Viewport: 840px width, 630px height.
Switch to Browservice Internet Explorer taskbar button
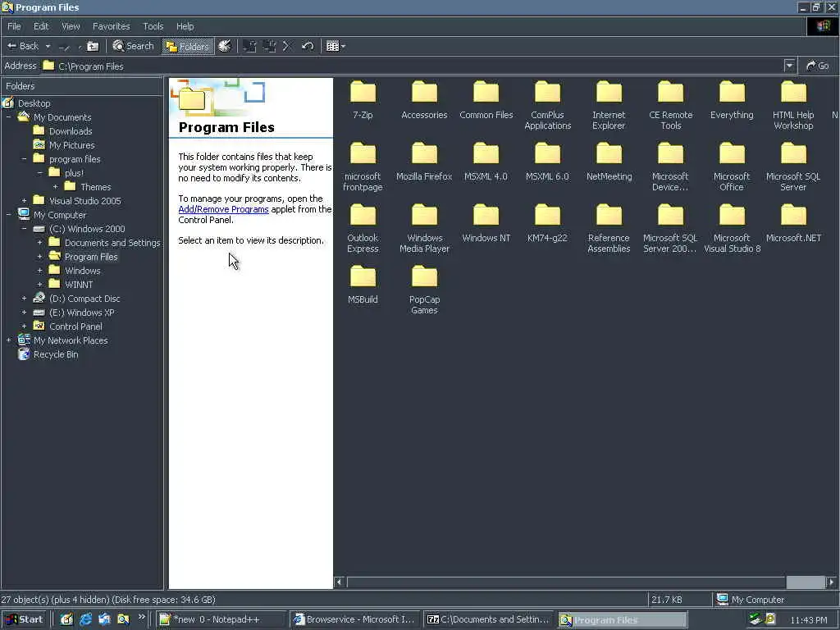click(x=354, y=619)
